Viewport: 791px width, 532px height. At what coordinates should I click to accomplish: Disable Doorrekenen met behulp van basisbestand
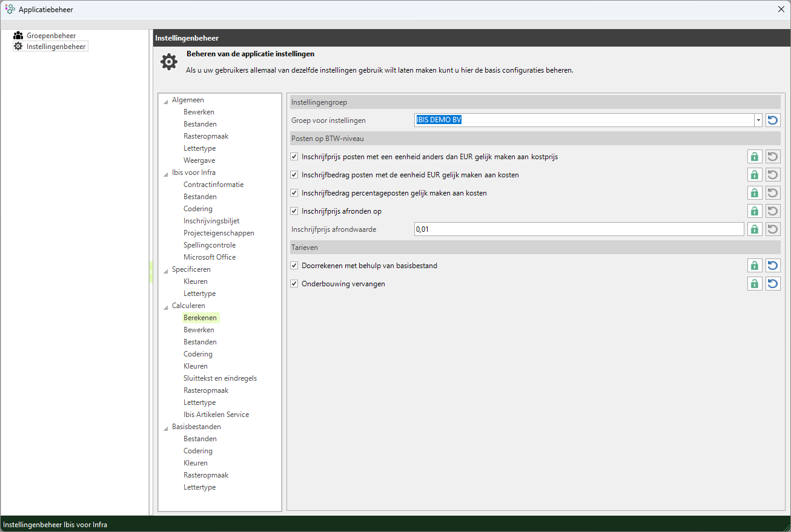pyautogui.click(x=295, y=266)
